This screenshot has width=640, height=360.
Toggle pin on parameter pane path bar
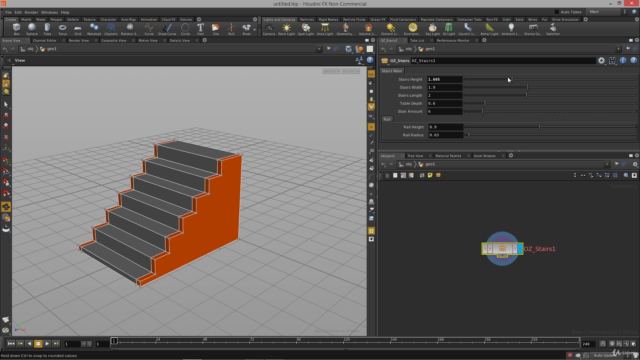point(628,49)
